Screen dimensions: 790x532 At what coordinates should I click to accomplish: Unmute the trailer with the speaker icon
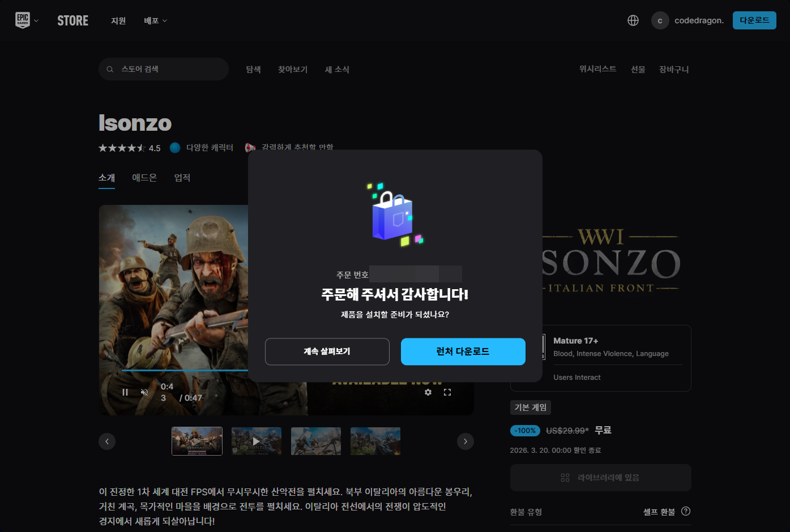[144, 392]
